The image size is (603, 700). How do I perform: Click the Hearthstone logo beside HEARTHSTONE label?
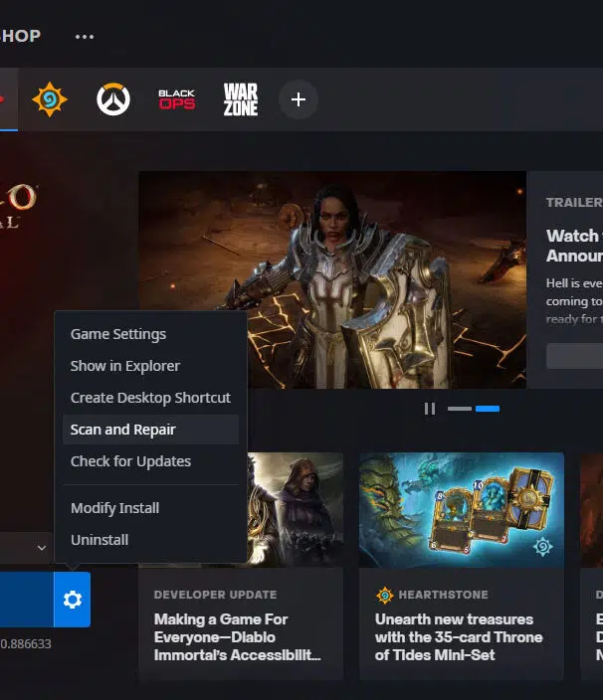click(384, 595)
